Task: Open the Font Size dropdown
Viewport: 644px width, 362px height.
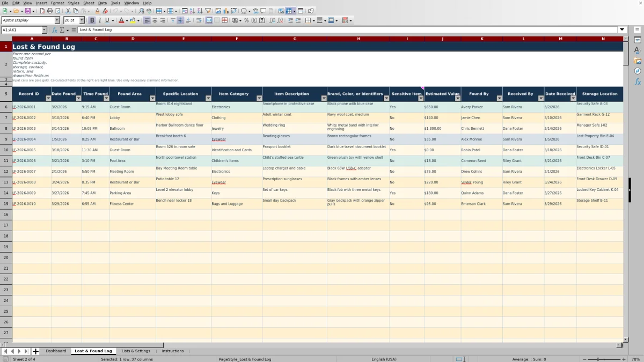Action: [x=82, y=20]
